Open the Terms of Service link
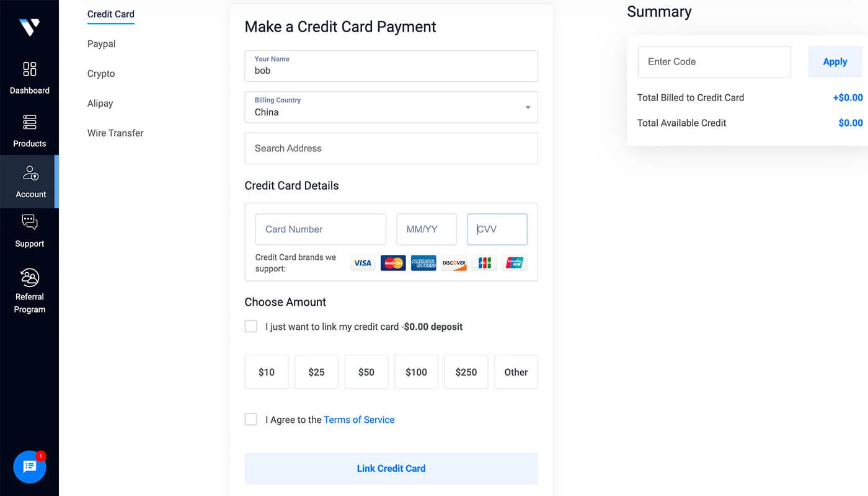The width and height of the screenshot is (868, 496). [359, 420]
